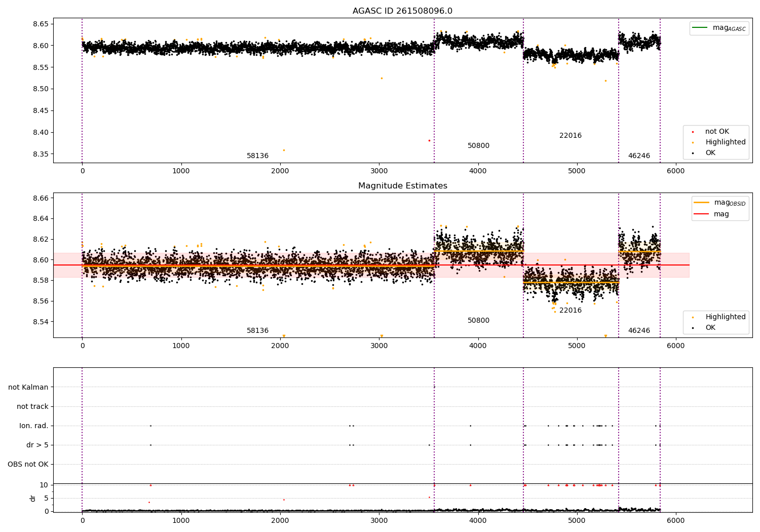The height and width of the screenshot is (532, 760).
Task: Select 'OK' in the Magnitude Estimates plot legend
Action: click(x=710, y=328)
